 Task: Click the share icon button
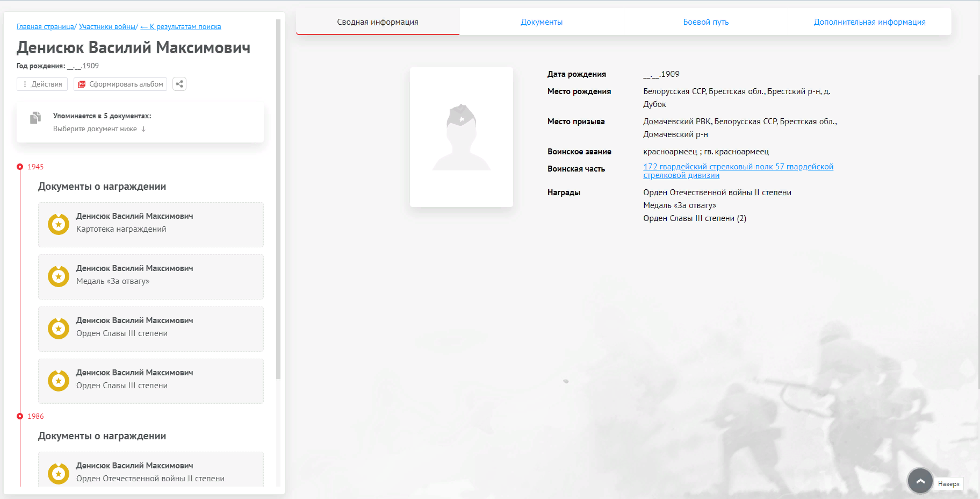pos(179,84)
